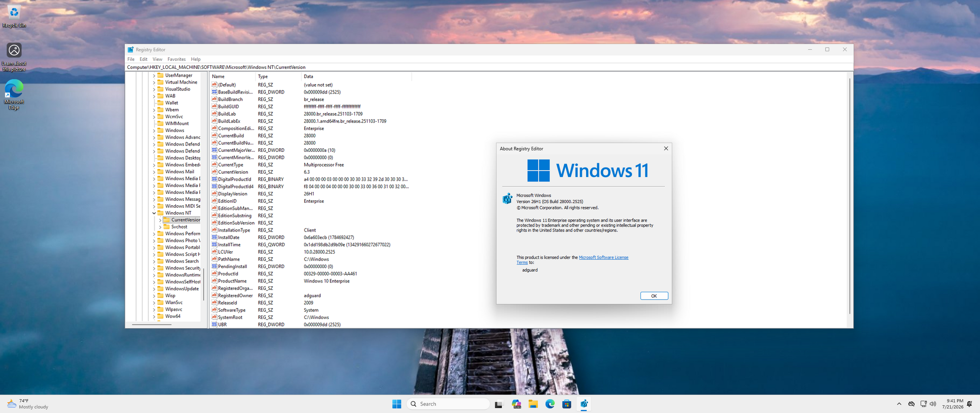This screenshot has width=980, height=413.
Task: Collapse the Windows NT tree node
Action: (x=154, y=213)
